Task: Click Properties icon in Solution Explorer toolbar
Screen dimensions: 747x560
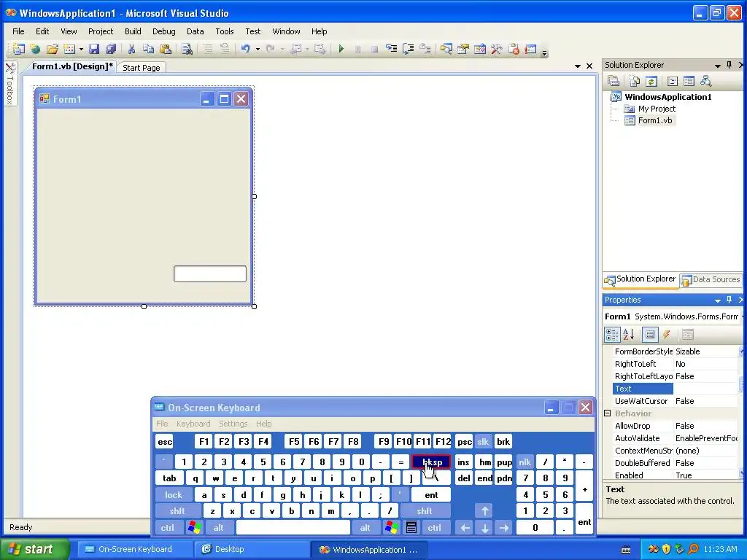Action: click(x=613, y=81)
